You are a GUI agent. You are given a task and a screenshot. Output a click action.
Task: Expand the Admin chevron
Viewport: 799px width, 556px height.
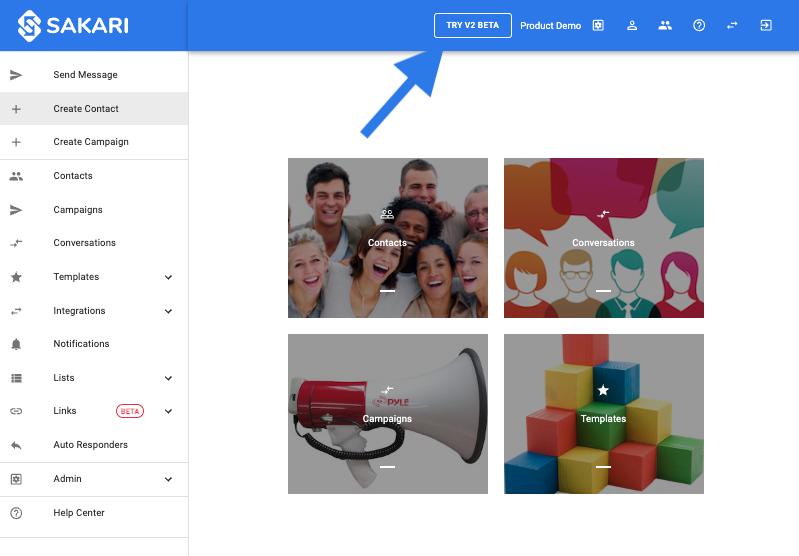[168, 479]
